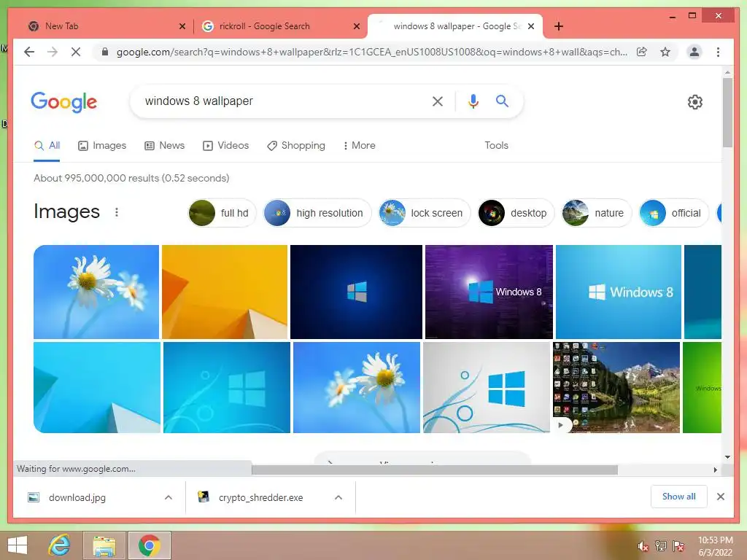Switch to Shopping results
Viewport: 747px width, 560px height.
tap(296, 145)
